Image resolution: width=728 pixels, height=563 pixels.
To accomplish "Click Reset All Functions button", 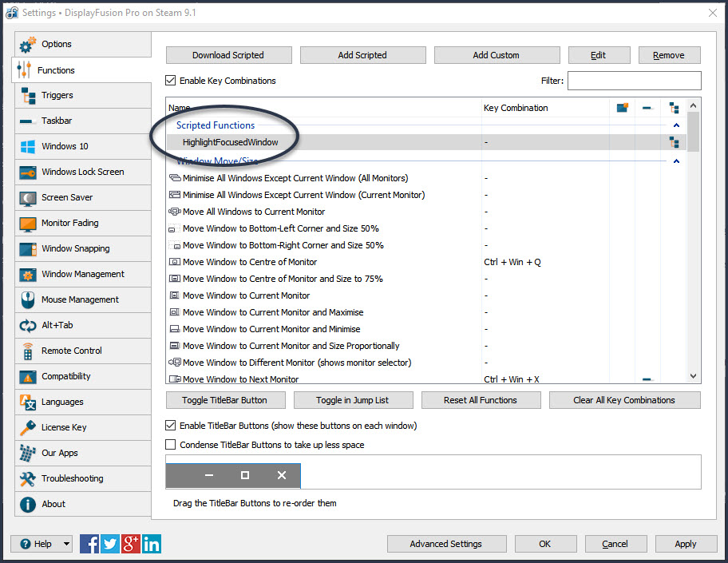I will tap(481, 400).
